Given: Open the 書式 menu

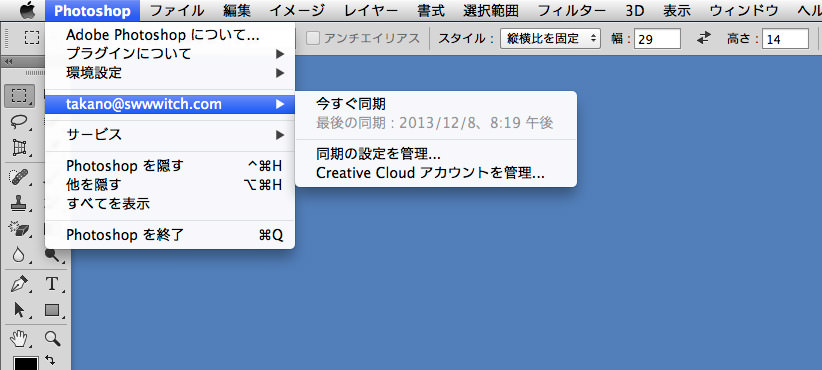Looking at the screenshot, I should (431, 10).
